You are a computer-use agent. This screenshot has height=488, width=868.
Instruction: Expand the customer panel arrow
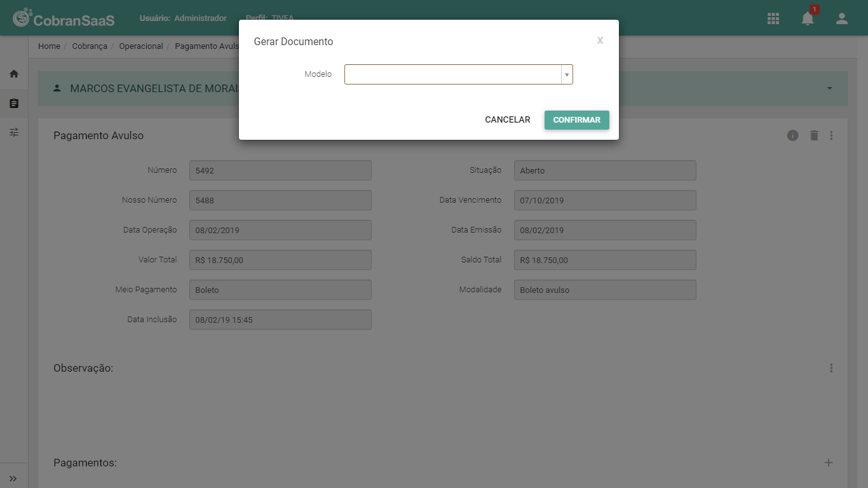pyautogui.click(x=830, y=88)
